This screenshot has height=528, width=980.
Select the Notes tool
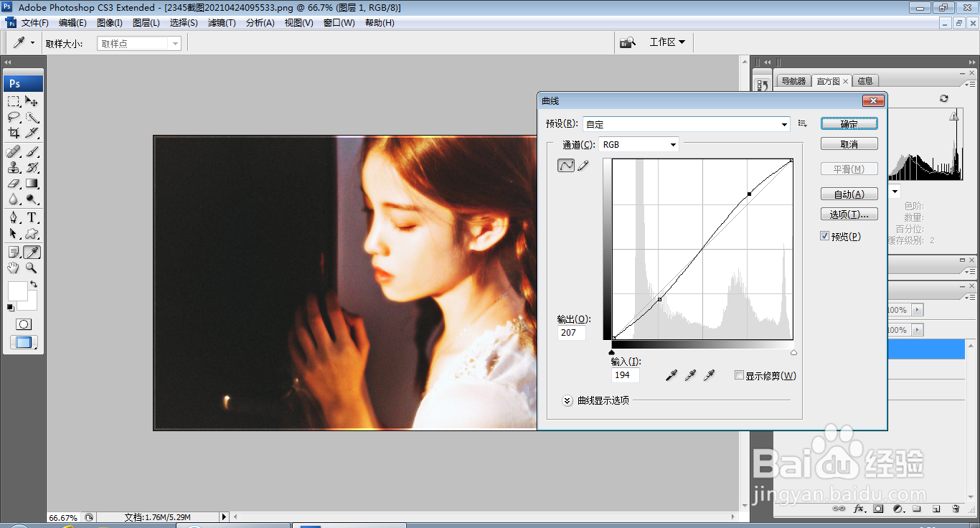tap(14, 252)
